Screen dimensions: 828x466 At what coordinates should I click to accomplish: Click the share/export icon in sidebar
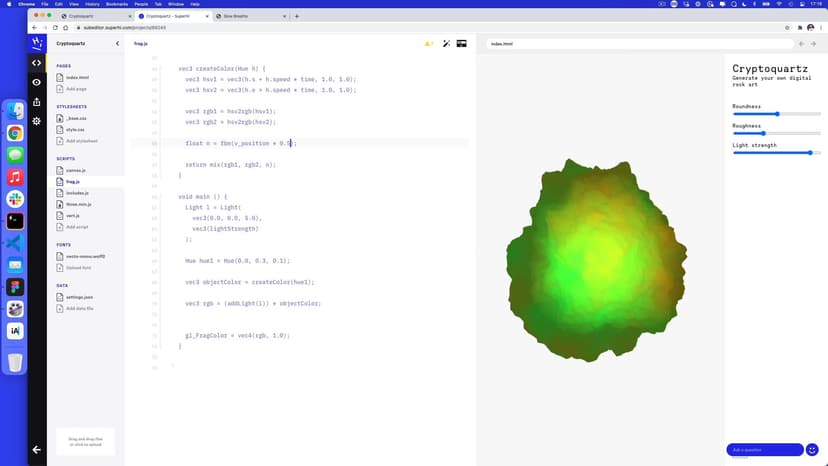click(x=37, y=101)
